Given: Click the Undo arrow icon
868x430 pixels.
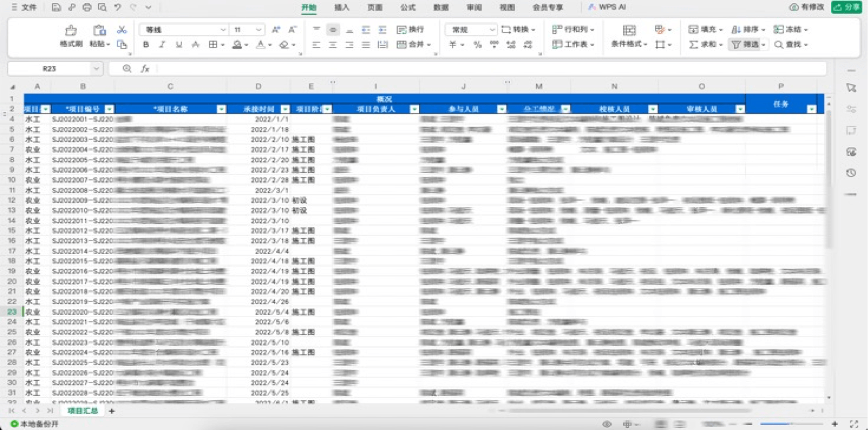Looking at the screenshot, I should pos(118,7).
